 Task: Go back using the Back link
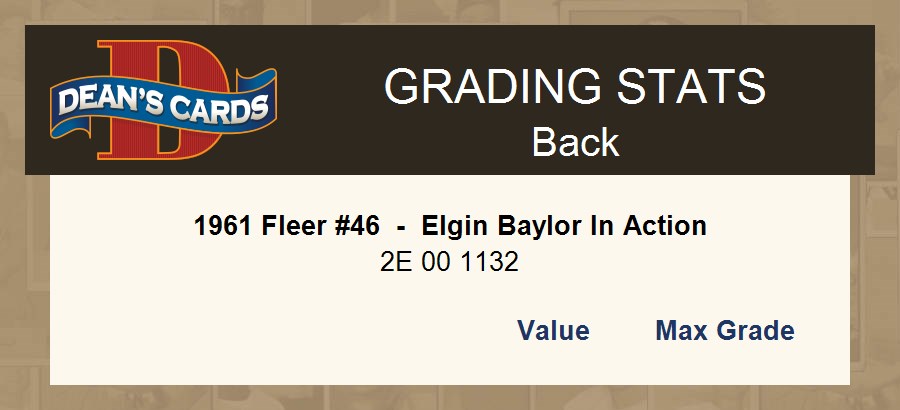575,142
